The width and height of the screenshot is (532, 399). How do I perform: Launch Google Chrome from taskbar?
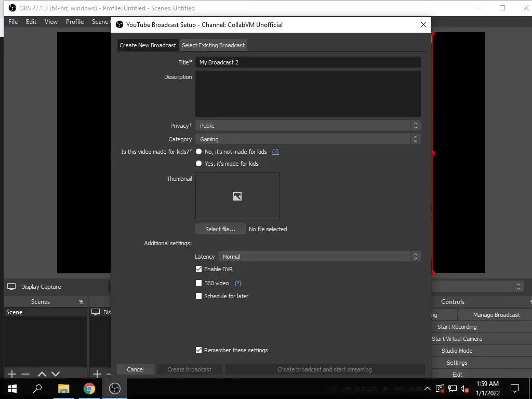click(x=89, y=389)
